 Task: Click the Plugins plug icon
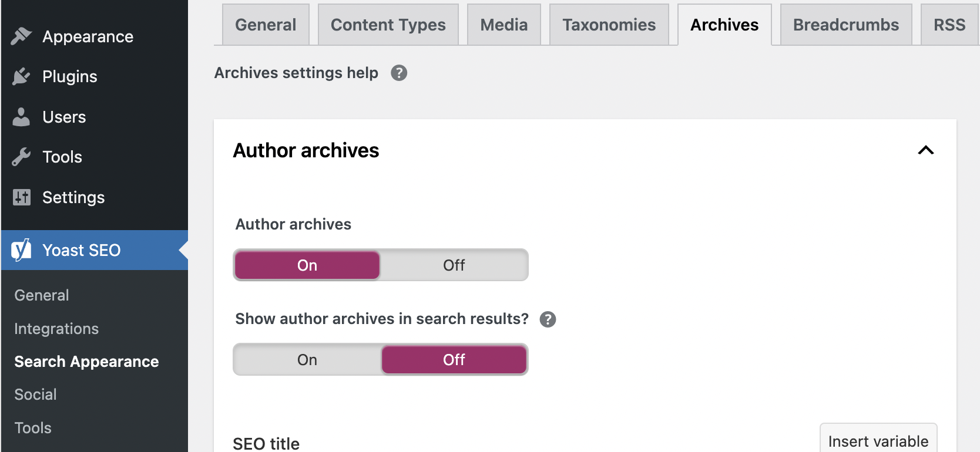click(x=21, y=76)
